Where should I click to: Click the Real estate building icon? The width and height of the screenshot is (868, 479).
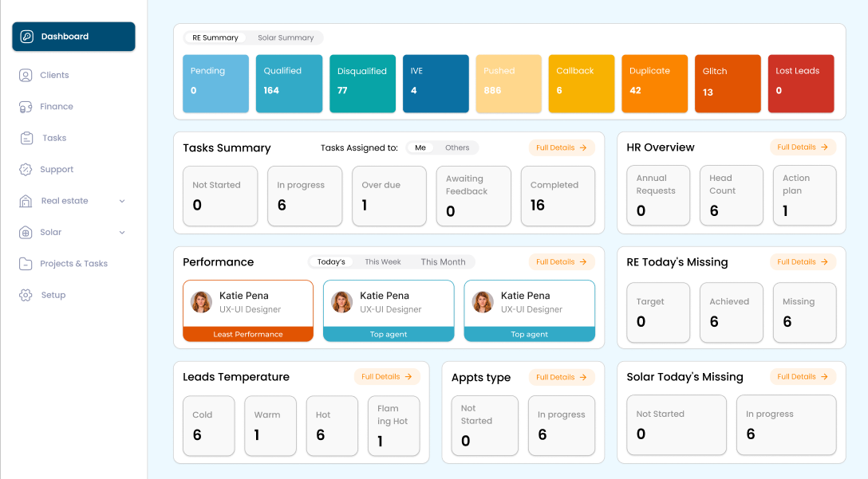click(26, 201)
